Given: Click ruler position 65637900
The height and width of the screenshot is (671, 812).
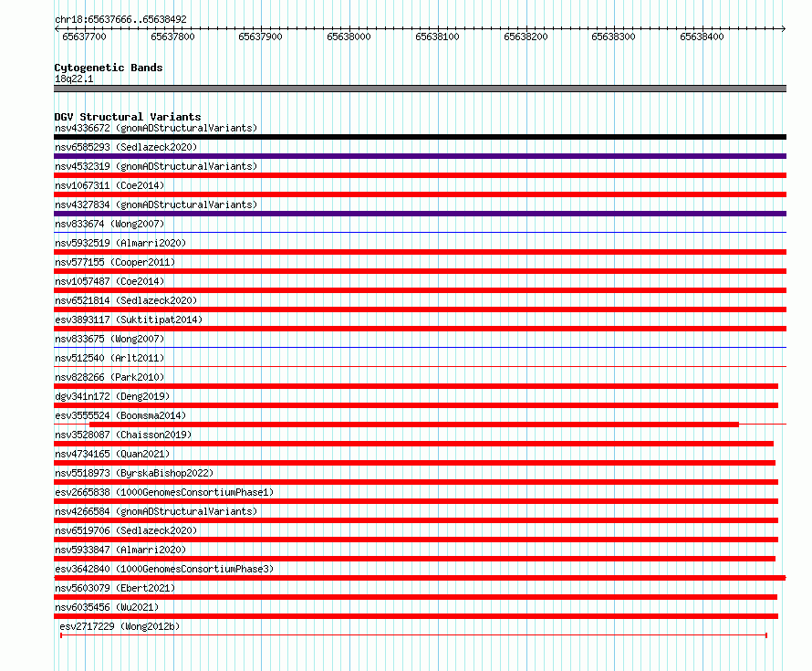Looking at the screenshot, I should [260, 37].
